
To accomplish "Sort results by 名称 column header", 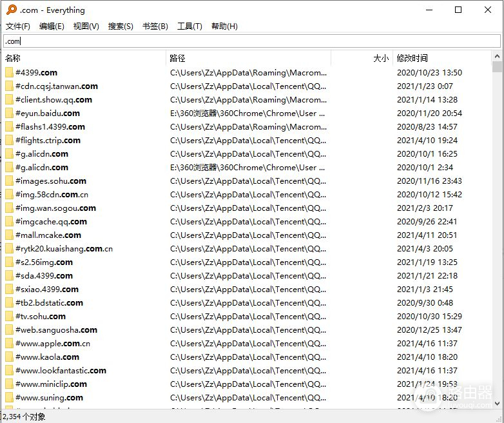I will (x=13, y=58).
